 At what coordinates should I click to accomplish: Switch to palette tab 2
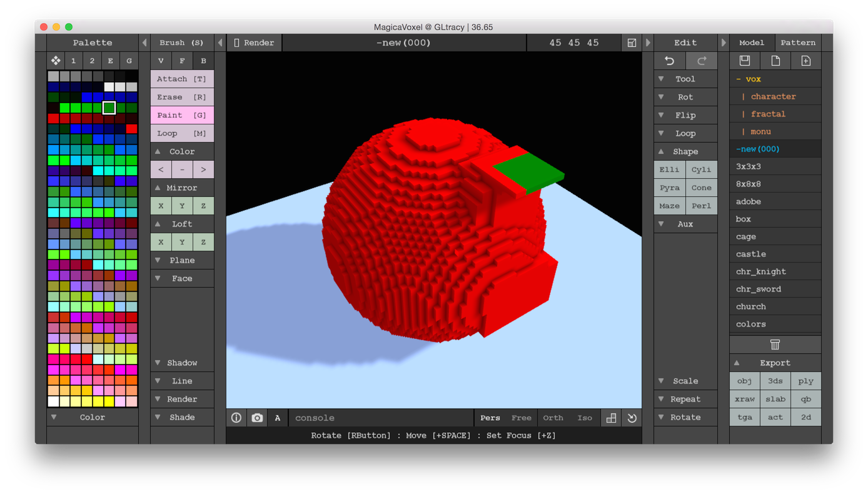(x=92, y=61)
